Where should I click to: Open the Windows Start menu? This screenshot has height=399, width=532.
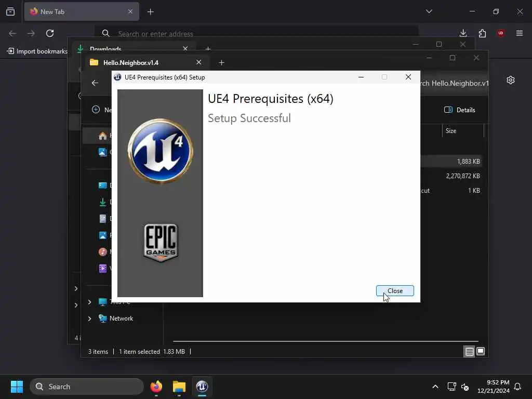[x=17, y=387]
